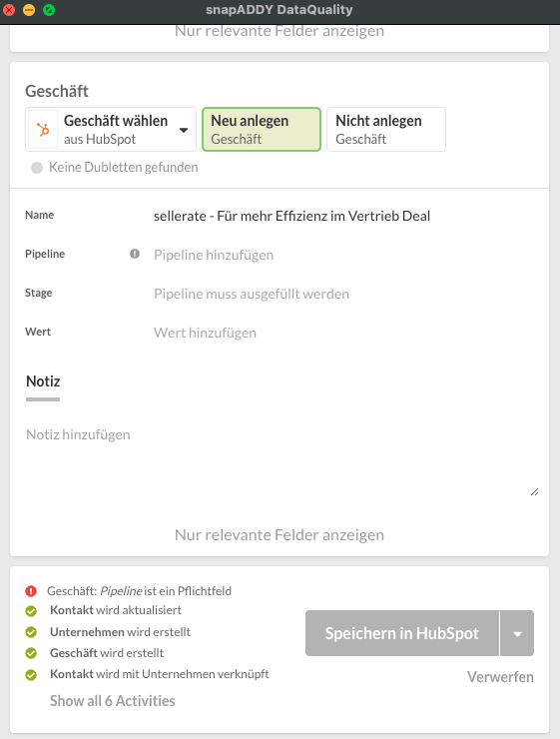Screen dimensions: 560x739
Task: Click the note textarea resize handle
Action: 535,492
